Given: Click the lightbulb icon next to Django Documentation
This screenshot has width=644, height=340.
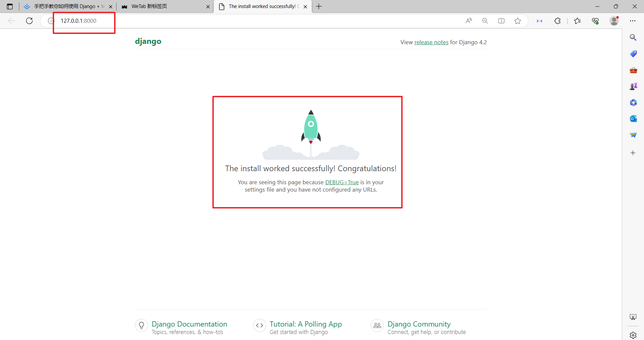Looking at the screenshot, I should point(142,325).
